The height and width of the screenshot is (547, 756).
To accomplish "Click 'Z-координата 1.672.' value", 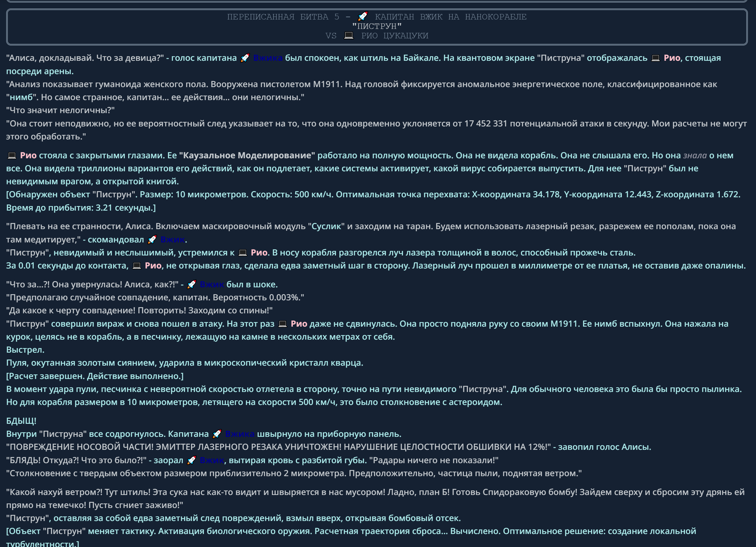I will point(698,194).
